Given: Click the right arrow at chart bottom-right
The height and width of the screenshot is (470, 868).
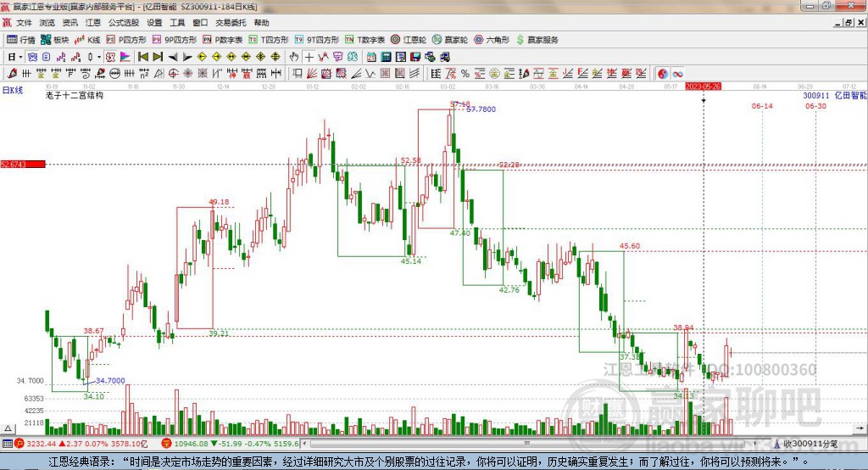Looking at the screenshot, I should 860,428.
